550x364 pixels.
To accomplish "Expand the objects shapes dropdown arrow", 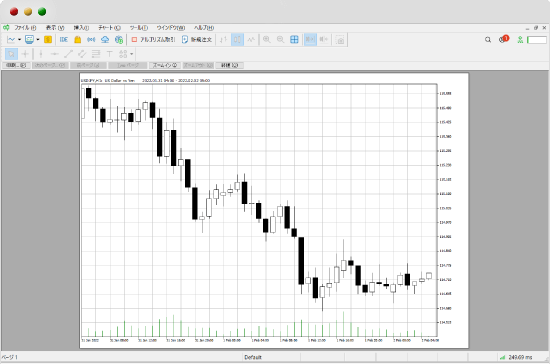I will pyautogui.click(x=132, y=54).
